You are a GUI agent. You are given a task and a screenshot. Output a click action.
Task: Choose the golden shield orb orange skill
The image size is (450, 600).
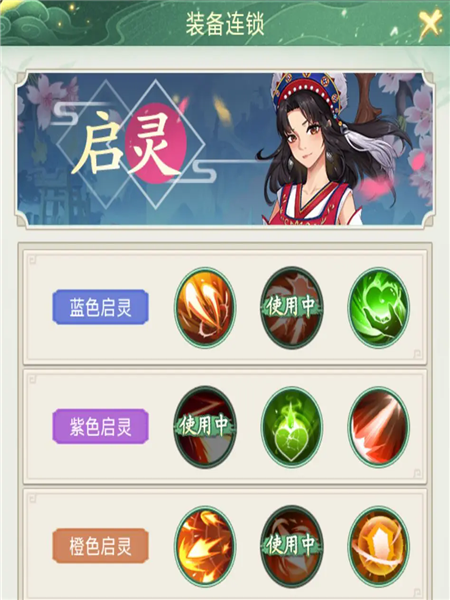[x=378, y=546]
